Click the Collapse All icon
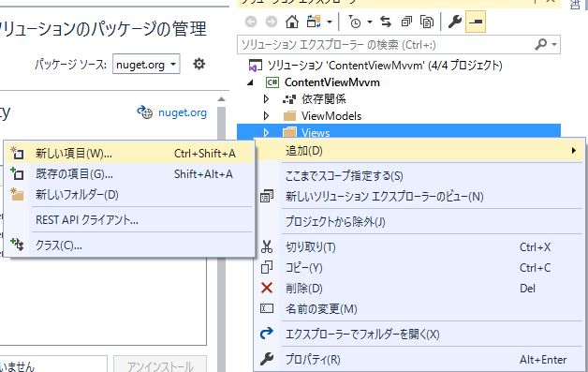588x372 pixels. pyautogui.click(x=406, y=22)
